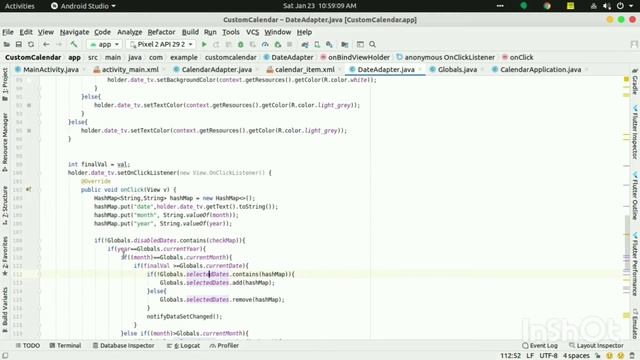This screenshot has width=640, height=360.
Task: Click the Save All toolbar icon
Action: click(19, 44)
